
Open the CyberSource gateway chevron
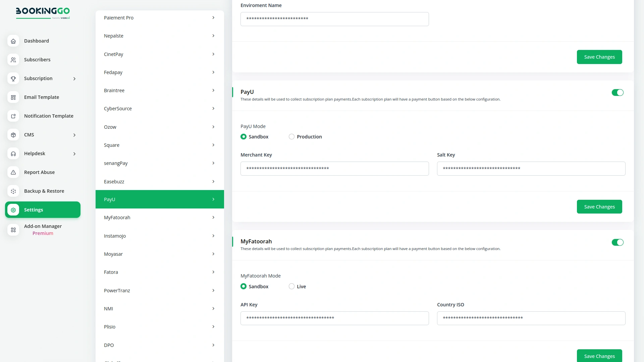click(214, 108)
